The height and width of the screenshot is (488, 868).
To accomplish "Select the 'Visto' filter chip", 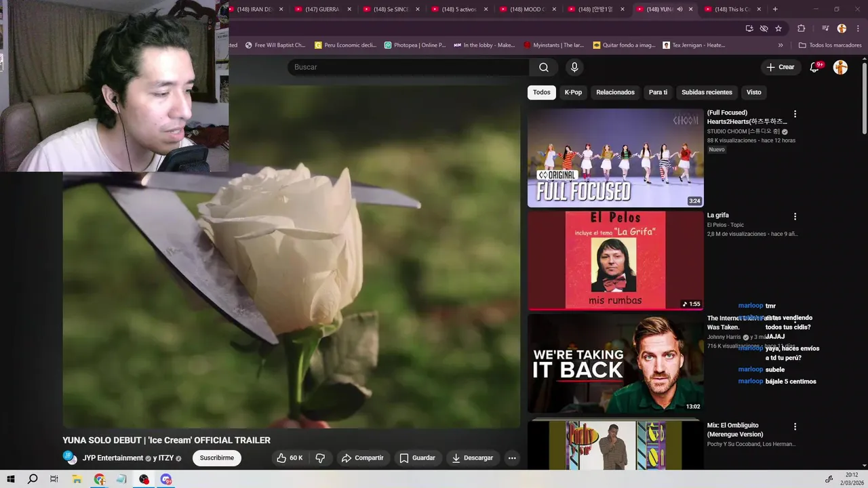I will [754, 92].
